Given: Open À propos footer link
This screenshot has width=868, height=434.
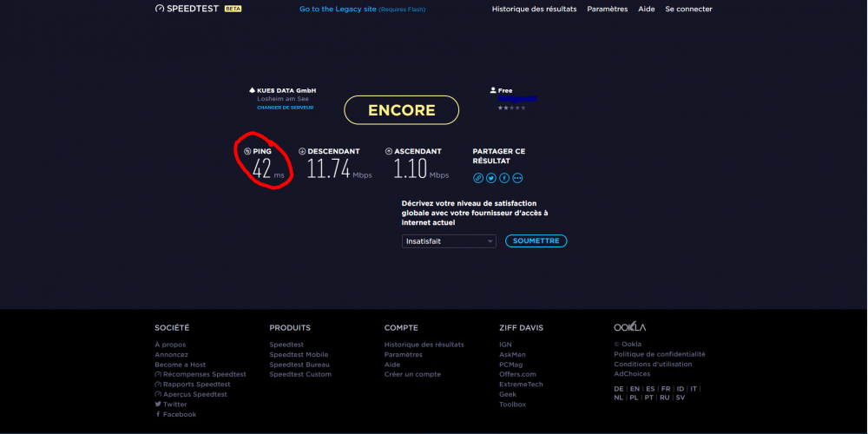Looking at the screenshot, I should (x=170, y=345).
